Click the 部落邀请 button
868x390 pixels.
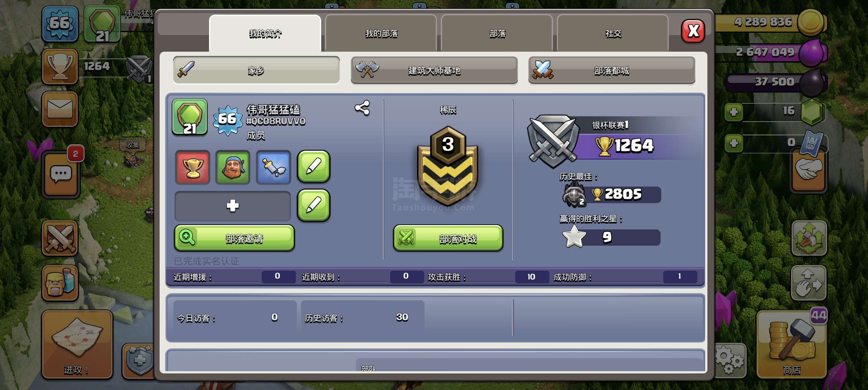click(234, 238)
